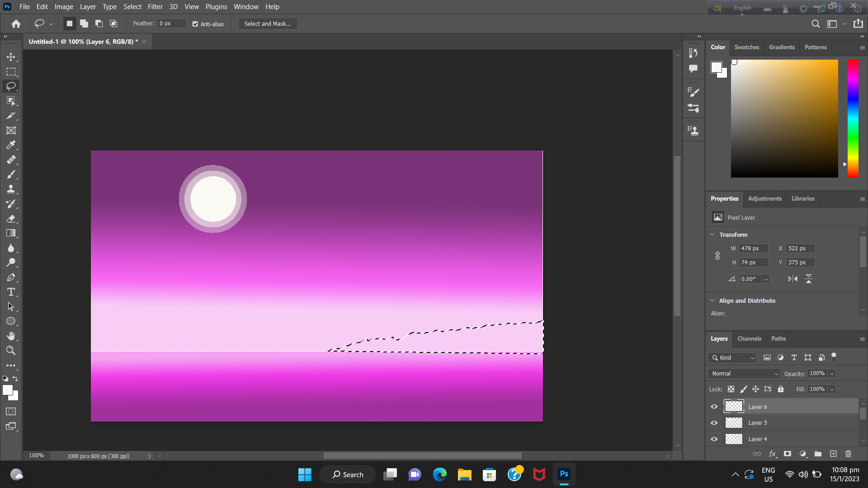The height and width of the screenshot is (488, 868).
Task: Add a new layer with the plus icon
Action: (x=833, y=454)
